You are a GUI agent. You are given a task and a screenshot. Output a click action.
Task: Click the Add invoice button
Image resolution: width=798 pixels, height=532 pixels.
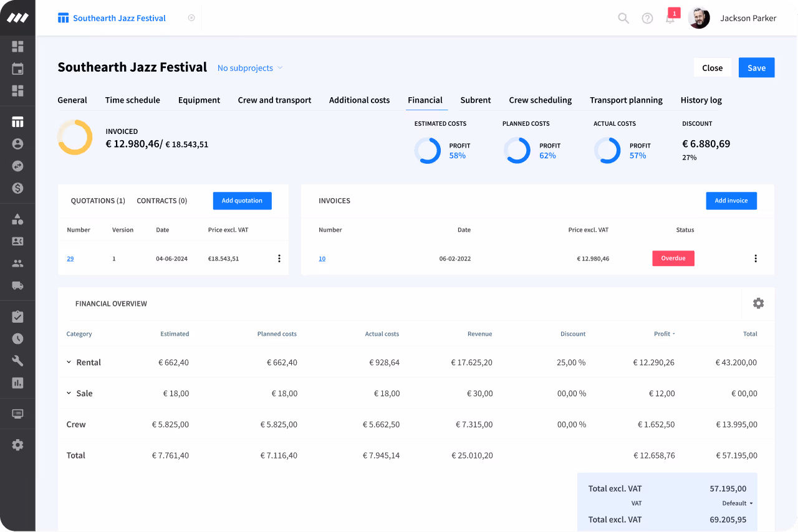[x=731, y=201]
